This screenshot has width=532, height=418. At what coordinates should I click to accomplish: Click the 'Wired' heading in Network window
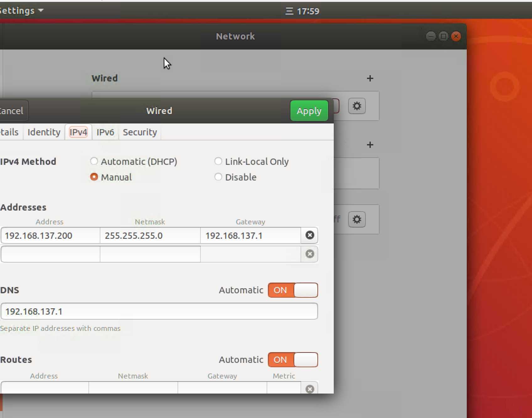104,78
